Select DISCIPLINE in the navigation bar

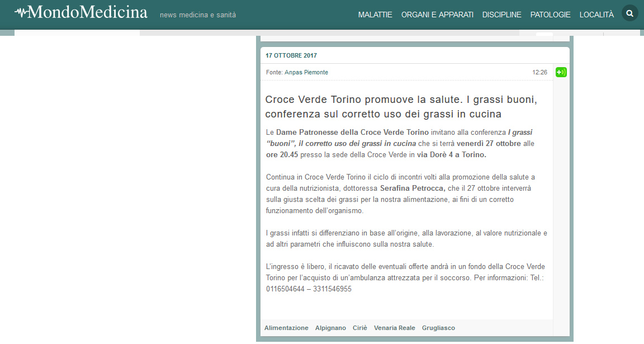pos(501,15)
